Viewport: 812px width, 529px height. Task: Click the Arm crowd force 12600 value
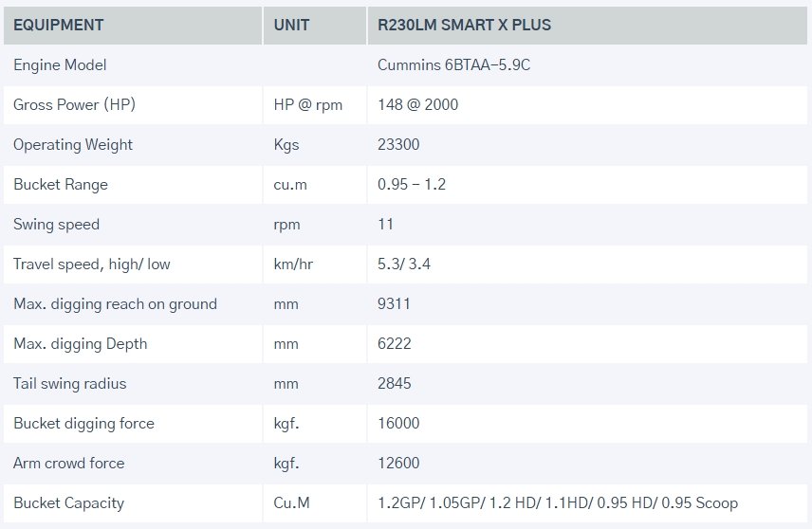coord(398,464)
